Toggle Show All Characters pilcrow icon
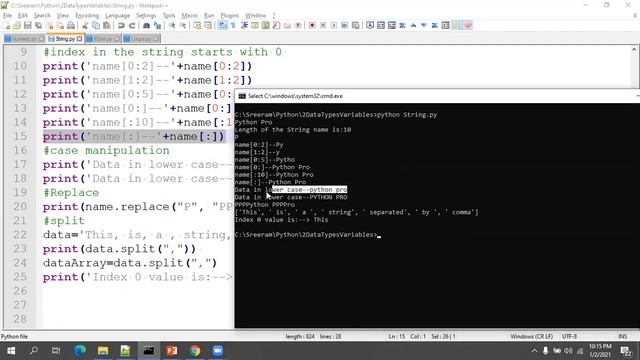This screenshot has width=640, height=360. tap(233, 25)
